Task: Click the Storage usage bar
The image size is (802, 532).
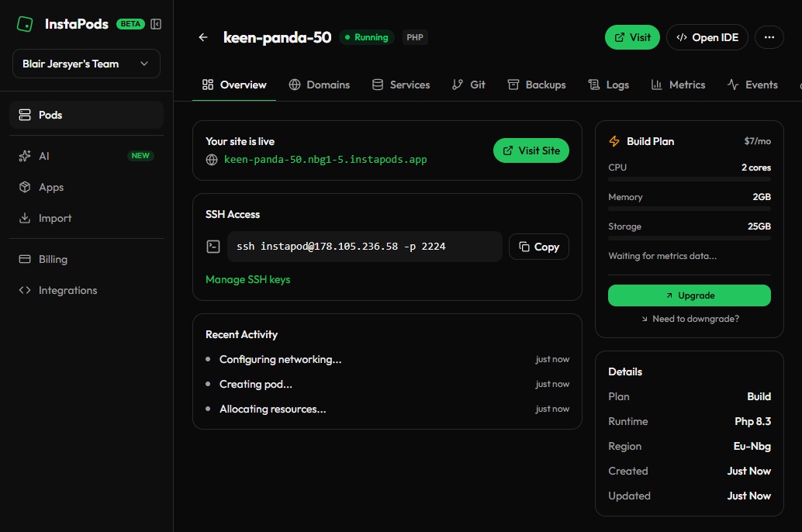Action: (x=689, y=238)
